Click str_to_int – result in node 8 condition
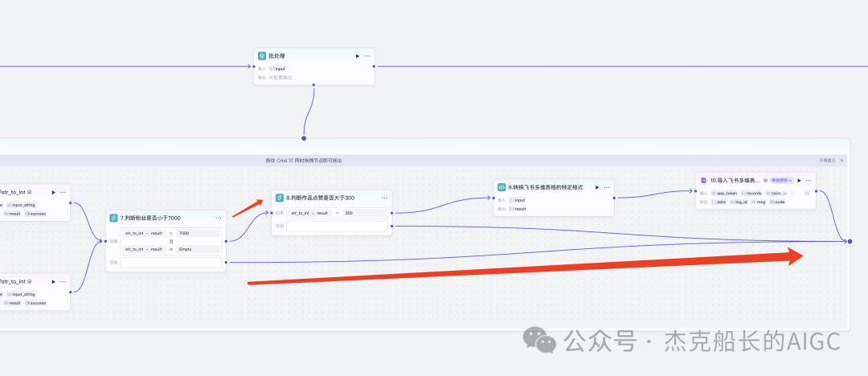The width and height of the screenshot is (868, 376). click(x=310, y=213)
